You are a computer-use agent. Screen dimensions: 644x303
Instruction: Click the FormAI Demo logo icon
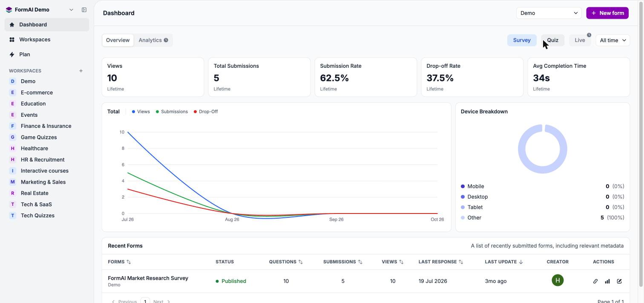pyautogui.click(x=9, y=10)
